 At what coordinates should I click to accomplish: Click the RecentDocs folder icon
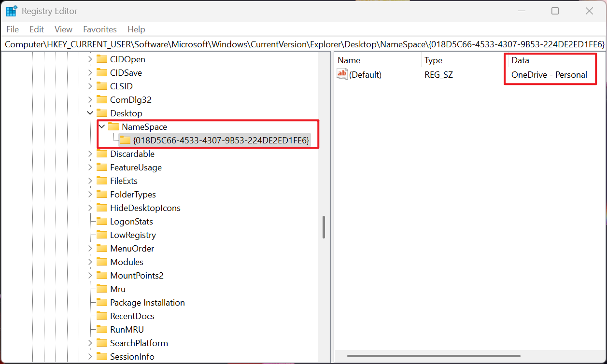tap(101, 316)
